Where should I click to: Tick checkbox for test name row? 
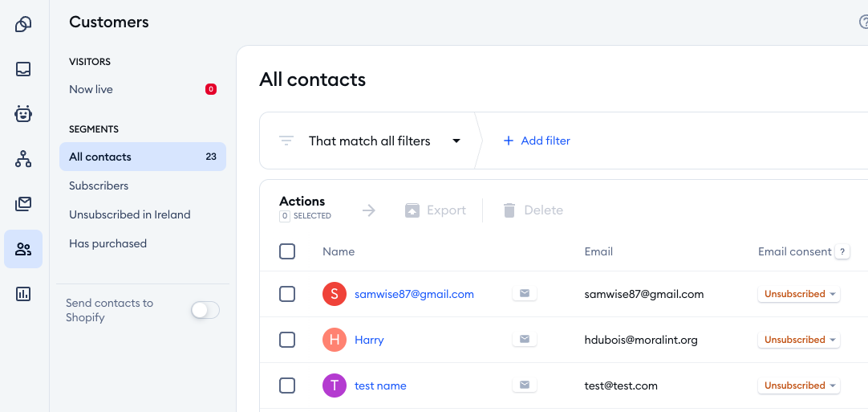[x=287, y=385]
